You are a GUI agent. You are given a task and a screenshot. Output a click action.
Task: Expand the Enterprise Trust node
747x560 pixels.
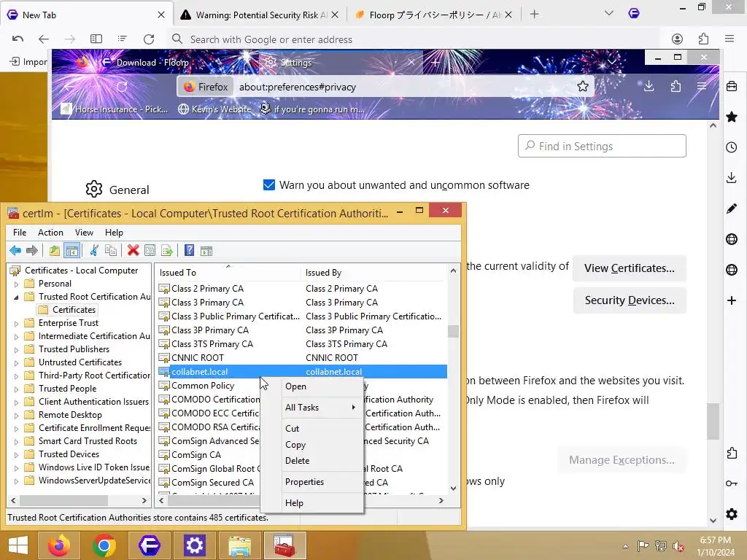pyautogui.click(x=16, y=324)
